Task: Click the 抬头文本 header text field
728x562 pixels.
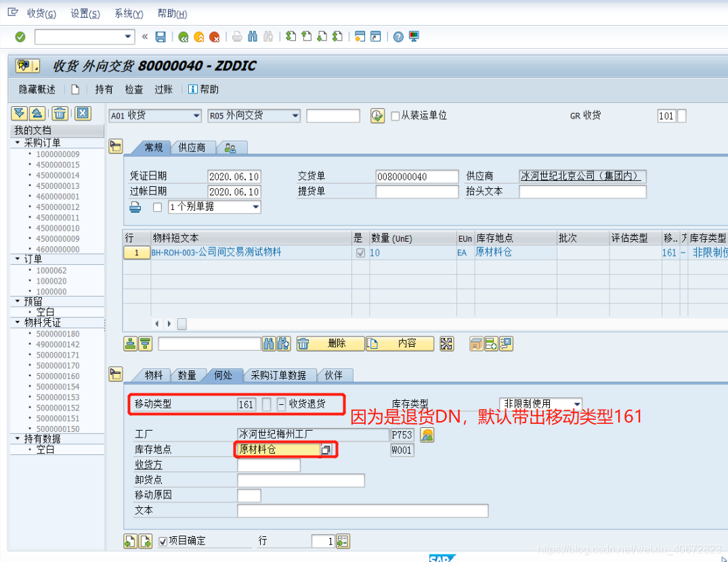Action: click(x=582, y=192)
